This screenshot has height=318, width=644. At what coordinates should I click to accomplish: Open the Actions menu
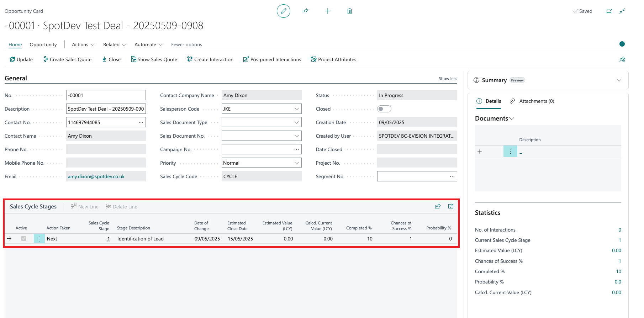83,44
